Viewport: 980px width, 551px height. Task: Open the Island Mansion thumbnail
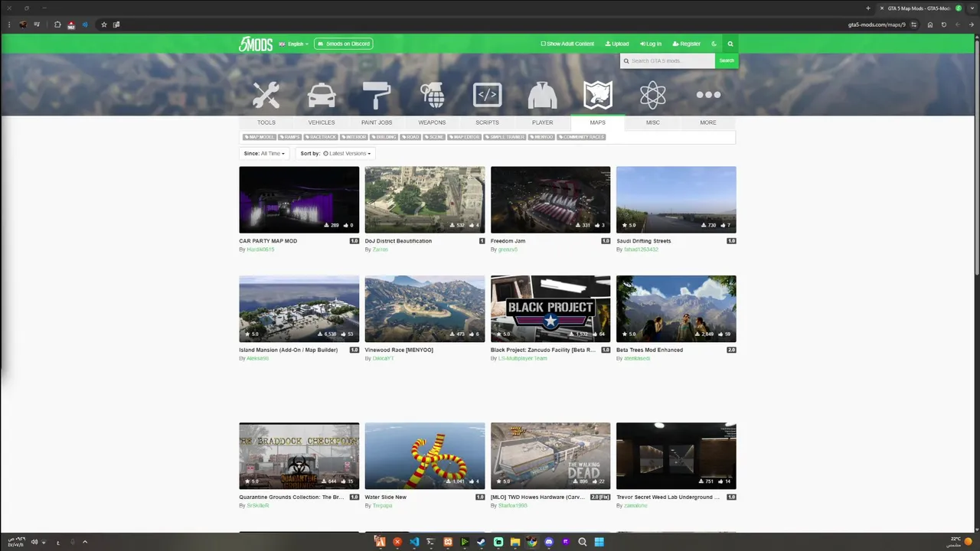click(x=299, y=309)
